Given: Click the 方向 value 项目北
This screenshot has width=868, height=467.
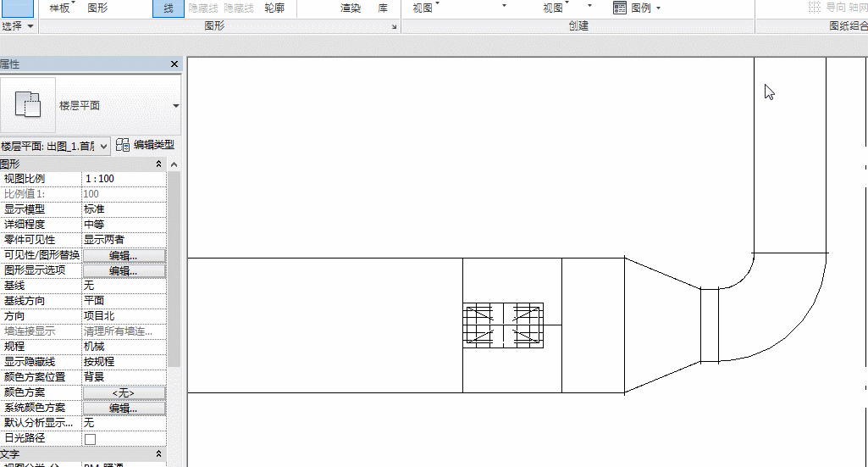Looking at the screenshot, I should 124,316.
